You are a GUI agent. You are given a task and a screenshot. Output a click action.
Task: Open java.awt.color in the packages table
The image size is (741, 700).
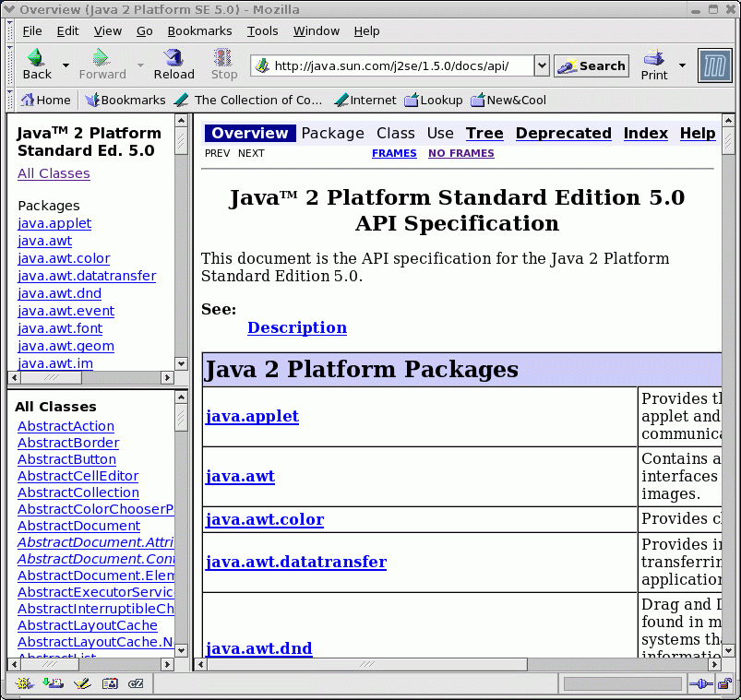265,519
